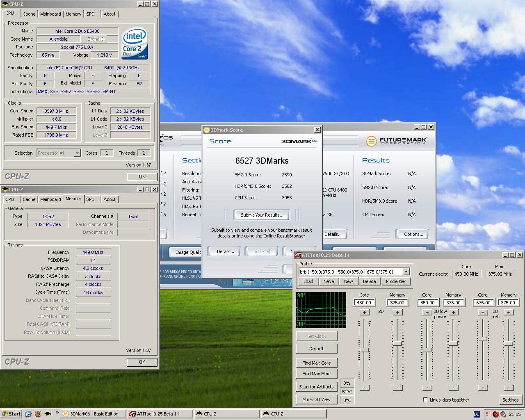
Task: Click Submit Your Results button
Action: point(262,215)
